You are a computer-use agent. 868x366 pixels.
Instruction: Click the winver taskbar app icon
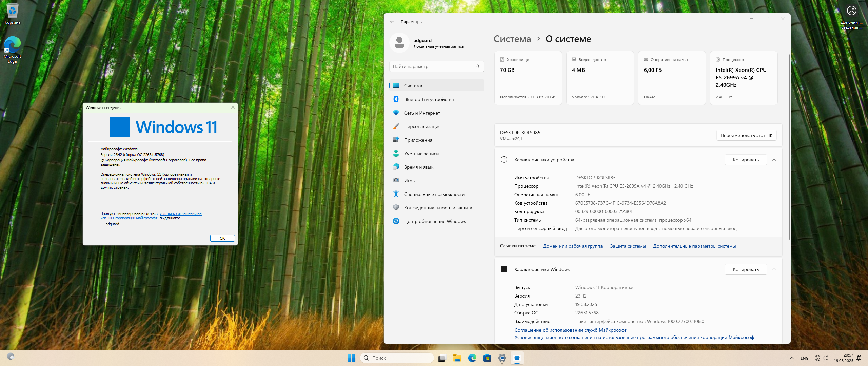point(517,358)
